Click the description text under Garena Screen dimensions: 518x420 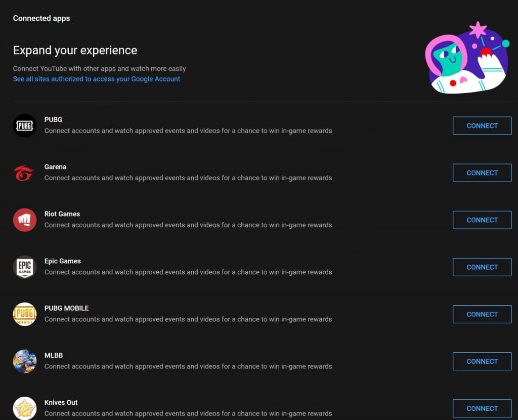pyautogui.click(x=188, y=178)
